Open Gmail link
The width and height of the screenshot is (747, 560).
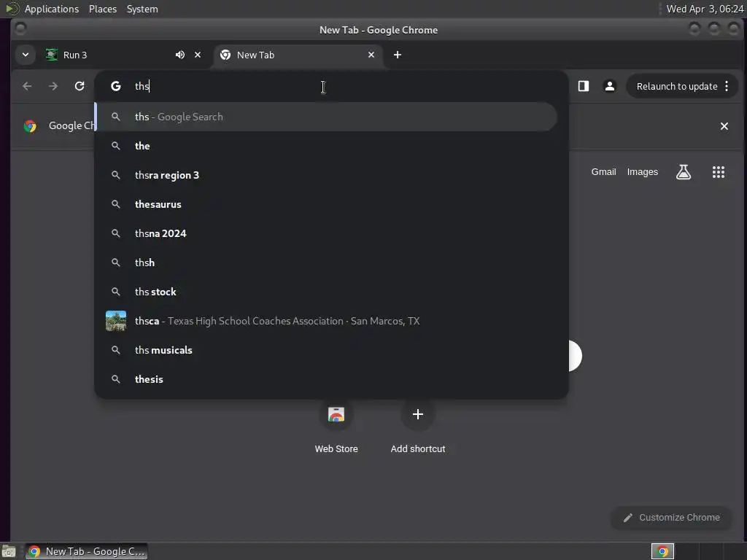(603, 172)
